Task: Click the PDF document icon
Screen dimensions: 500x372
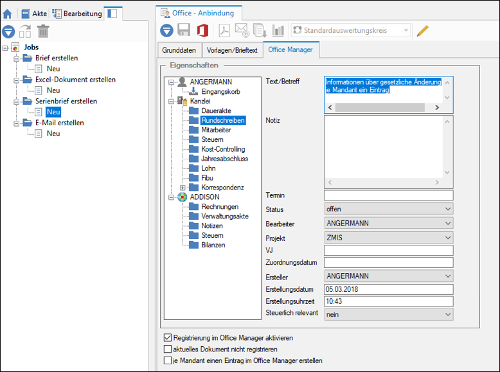Action: 224,31
